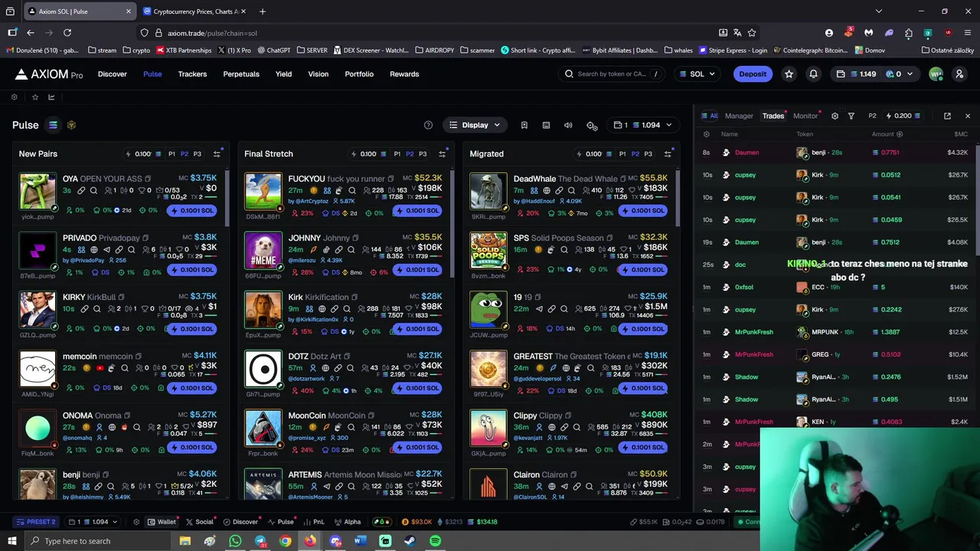
Task: Open the watchlist star icon in header
Action: 789,74
